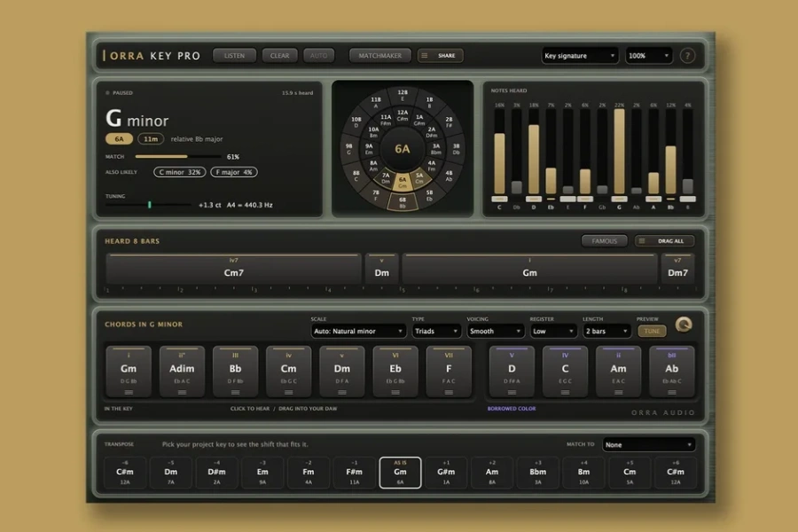Select the 6A Camelot notation badge
The image size is (798, 532).
tap(119, 138)
